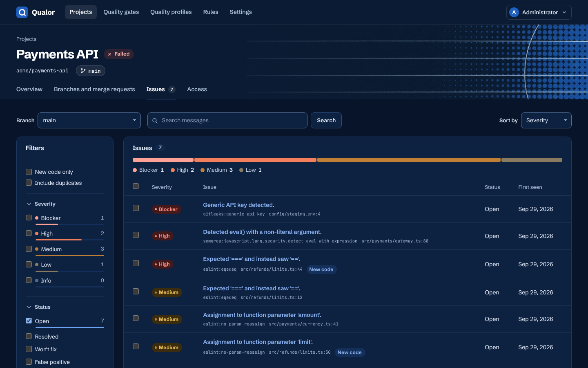Switch to the Overview tab

29,89
